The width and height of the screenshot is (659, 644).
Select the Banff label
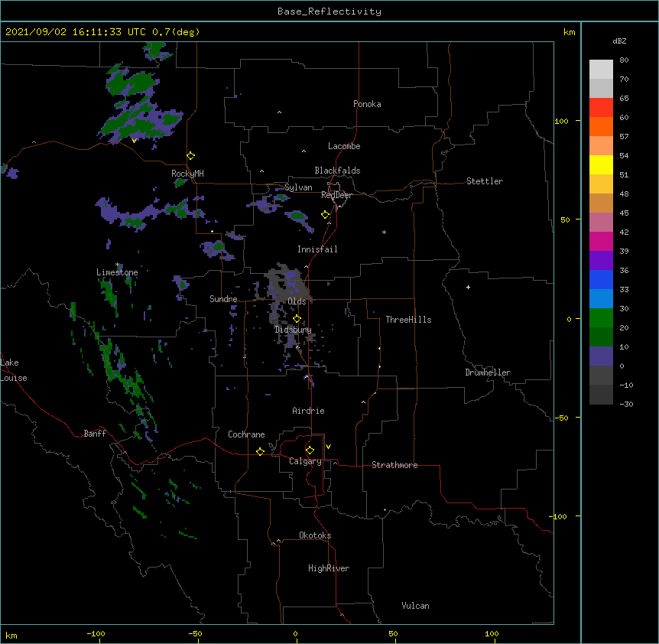[95, 434]
